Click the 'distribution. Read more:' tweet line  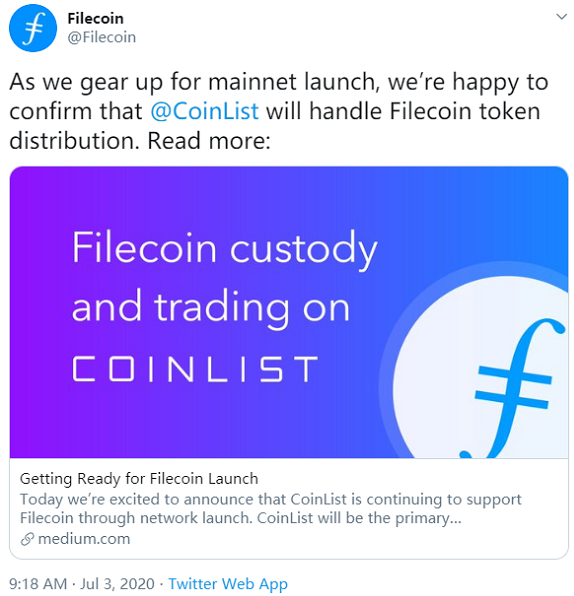tap(140, 141)
